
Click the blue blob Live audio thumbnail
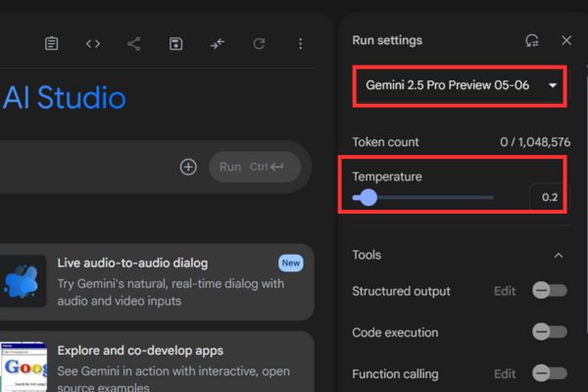[23, 281]
